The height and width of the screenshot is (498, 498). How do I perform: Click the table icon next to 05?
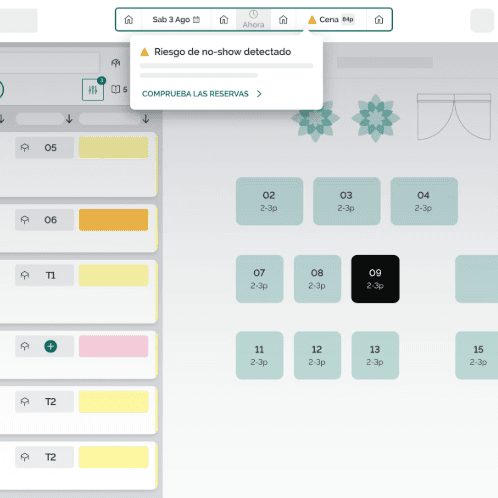click(x=25, y=148)
